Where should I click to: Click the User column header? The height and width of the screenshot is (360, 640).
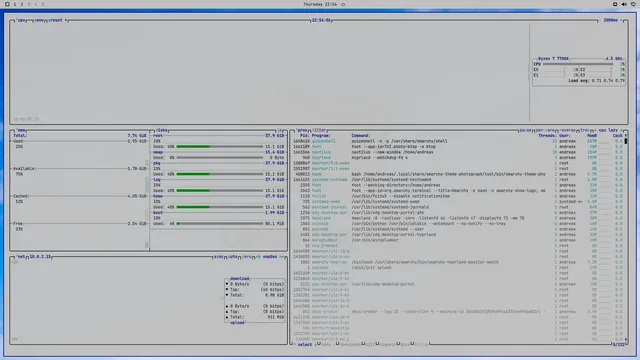[x=564, y=136]
